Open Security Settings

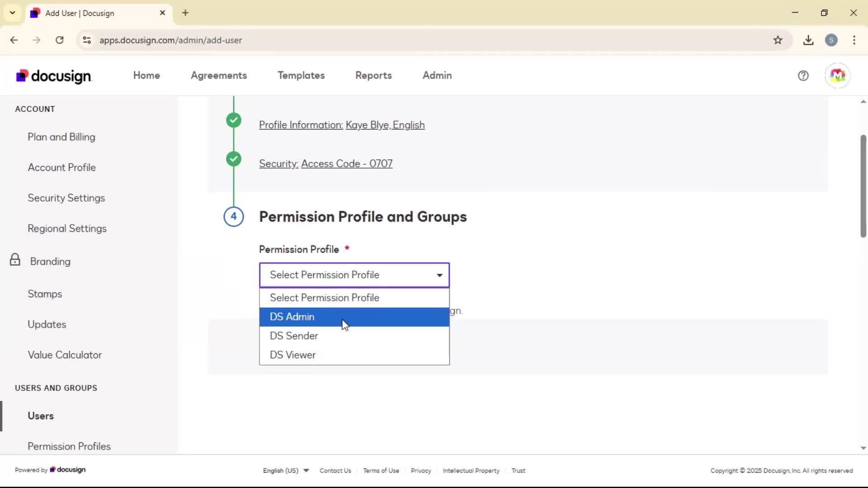coord(66,198)
